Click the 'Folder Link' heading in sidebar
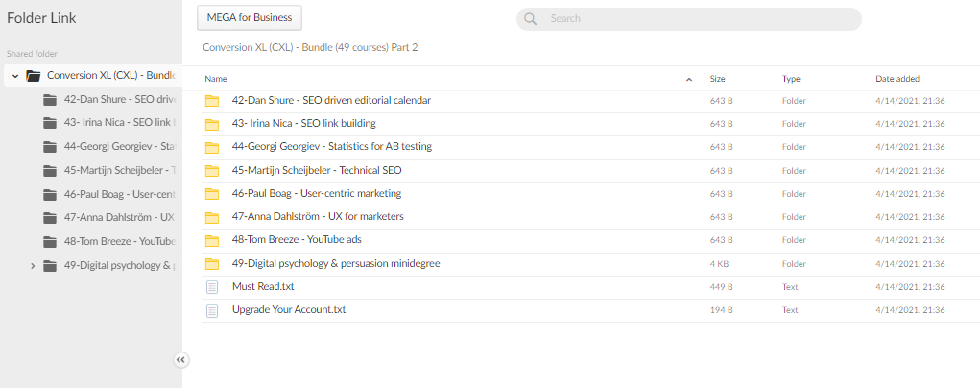The image size is (980, 388). pos(41,18)
